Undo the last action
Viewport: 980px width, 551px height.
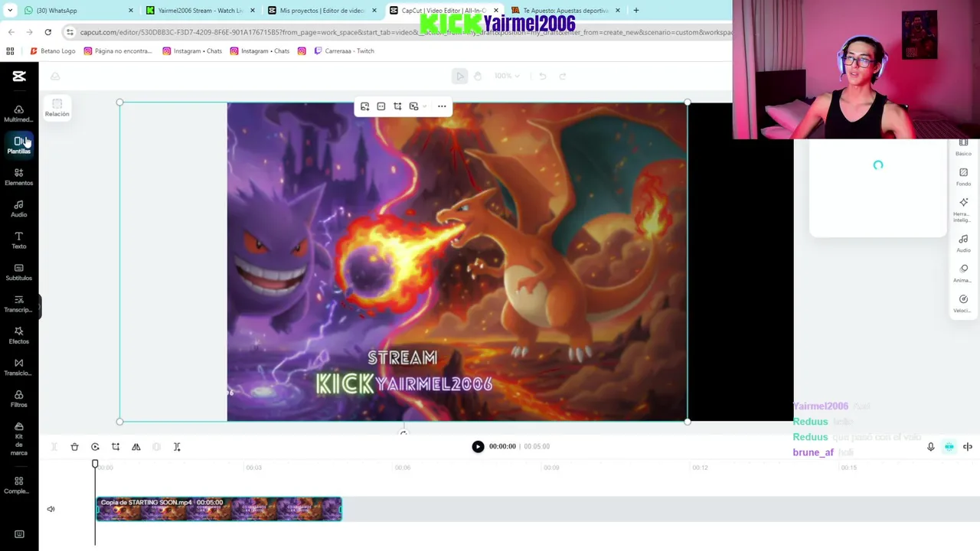[x=542, y=76]
